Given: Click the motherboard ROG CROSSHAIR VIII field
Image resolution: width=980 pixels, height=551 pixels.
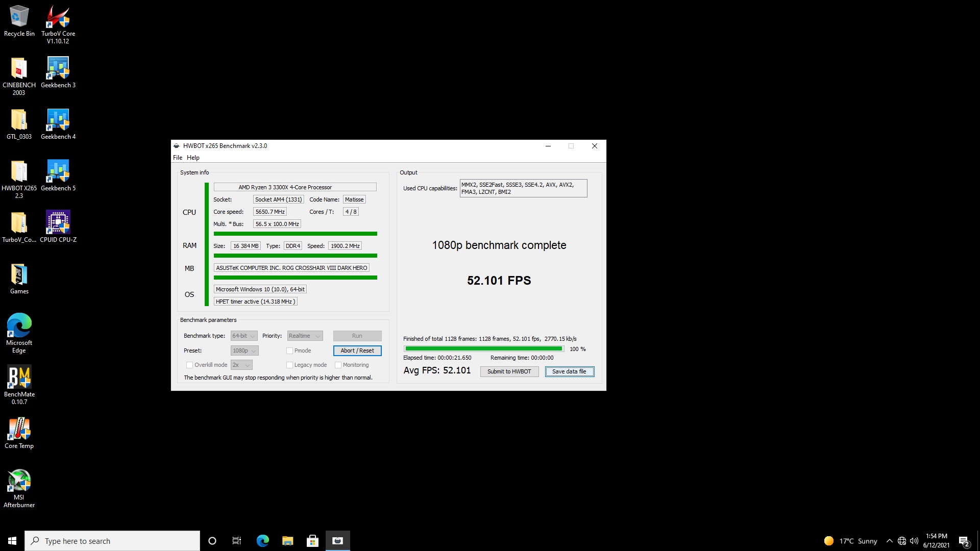Looking at the screenshot, I should 291,268.
